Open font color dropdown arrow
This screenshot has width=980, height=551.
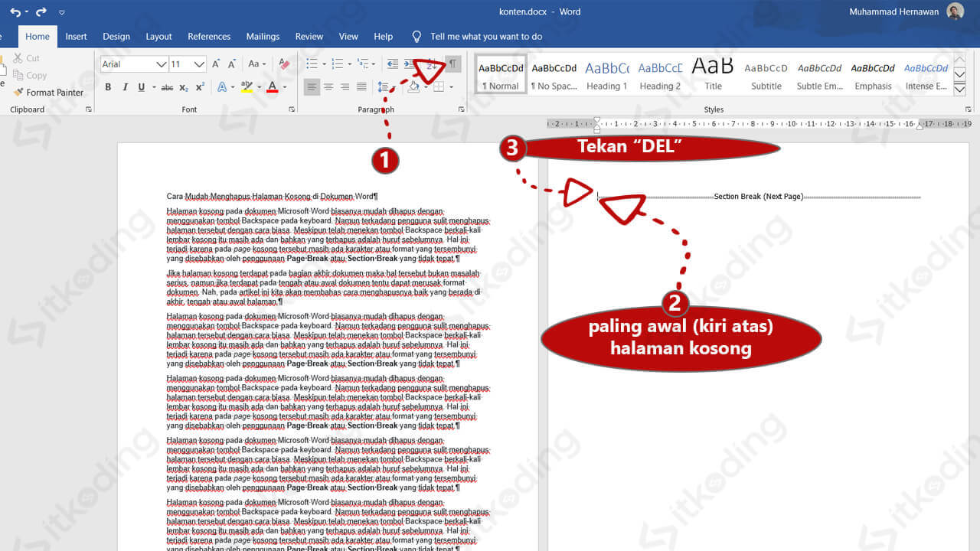click(x=285, y=87)
